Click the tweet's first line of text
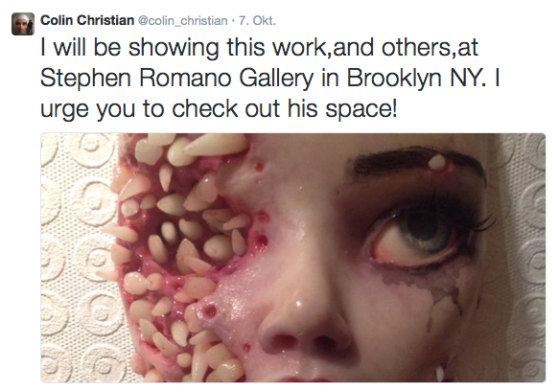 (x=259, y=47)
